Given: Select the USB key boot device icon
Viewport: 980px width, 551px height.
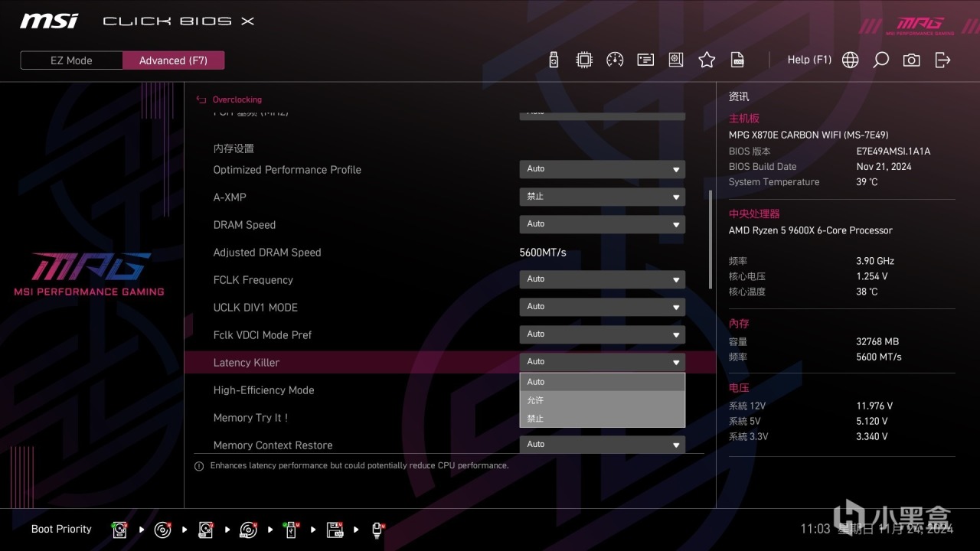Looking at the screenshot, I should click(292, 530).
